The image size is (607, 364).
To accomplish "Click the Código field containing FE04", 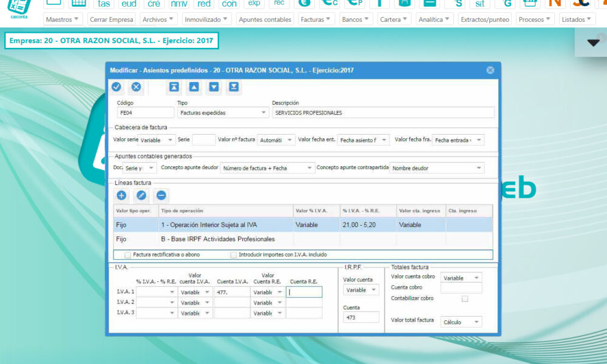I will (x=145, y=113).
